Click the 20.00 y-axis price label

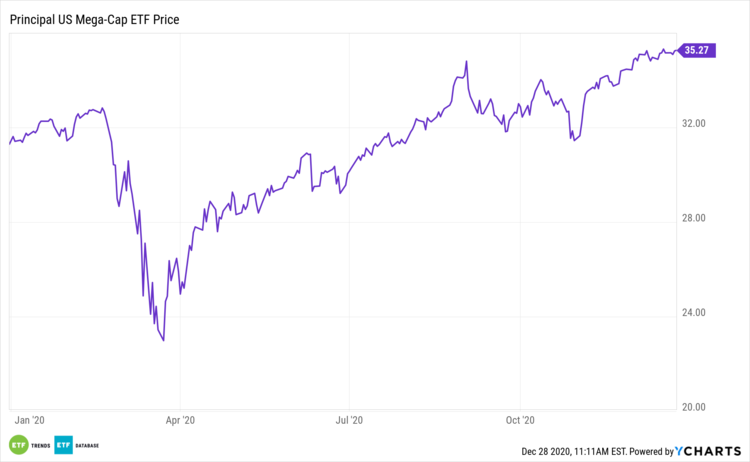coord(694,407)
